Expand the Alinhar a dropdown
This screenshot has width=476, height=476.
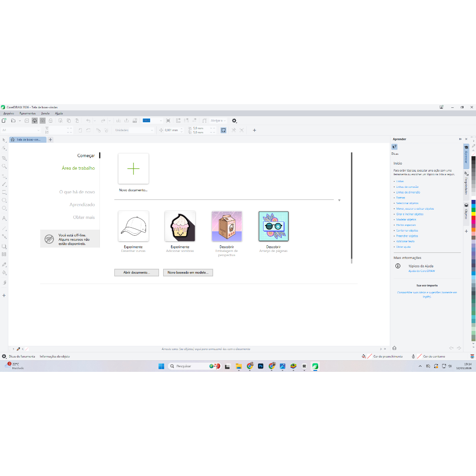point(218,120)
